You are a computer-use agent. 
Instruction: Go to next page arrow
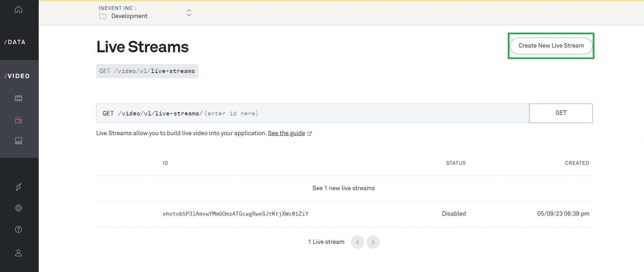(373, 242)
